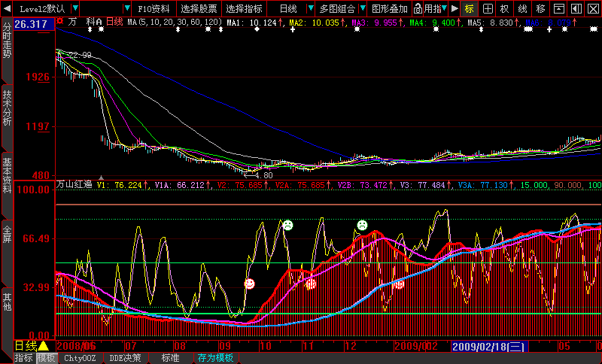
Task: Choose the DDE决策 template tab
Action: pyautogui.click(x=125, y=358)
